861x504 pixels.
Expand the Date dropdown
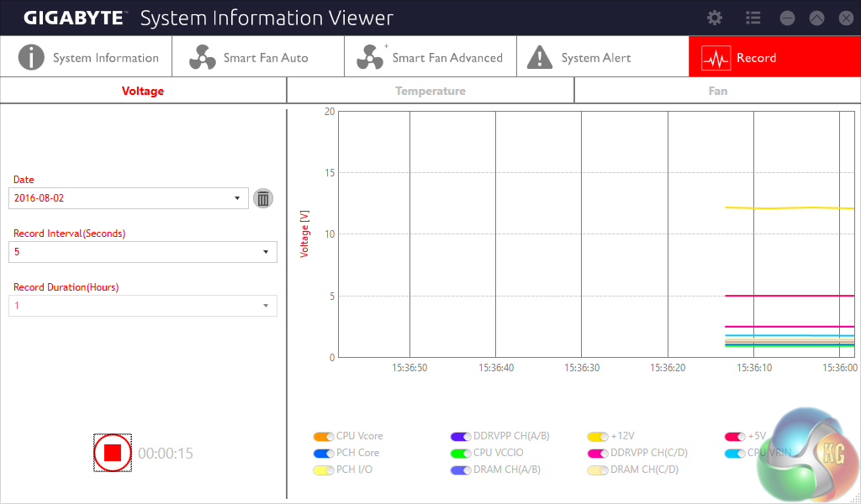pos(237,198)
